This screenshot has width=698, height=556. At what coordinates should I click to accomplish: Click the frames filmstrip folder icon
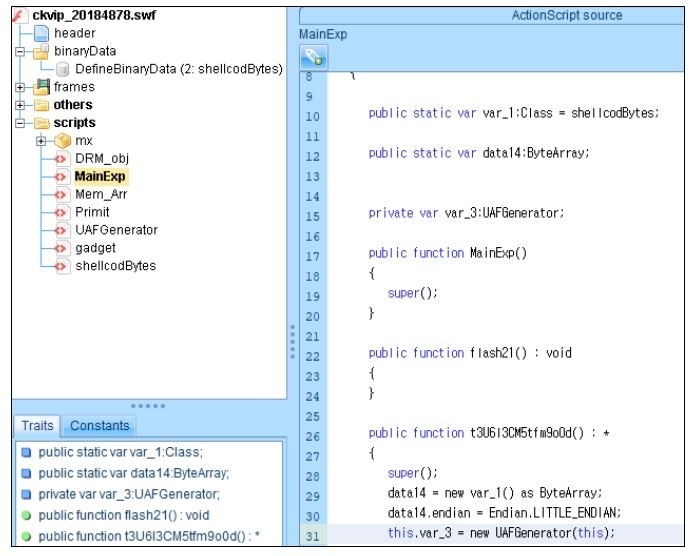[41, 87]
